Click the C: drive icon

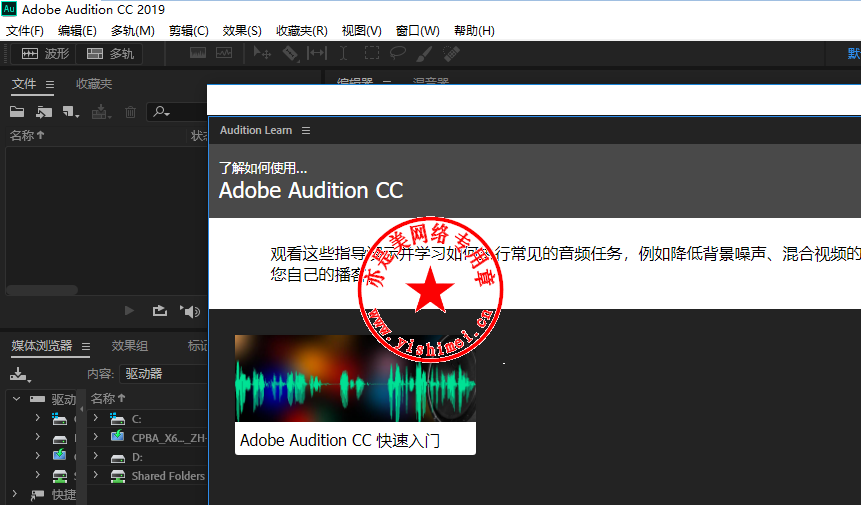[118, 419]
